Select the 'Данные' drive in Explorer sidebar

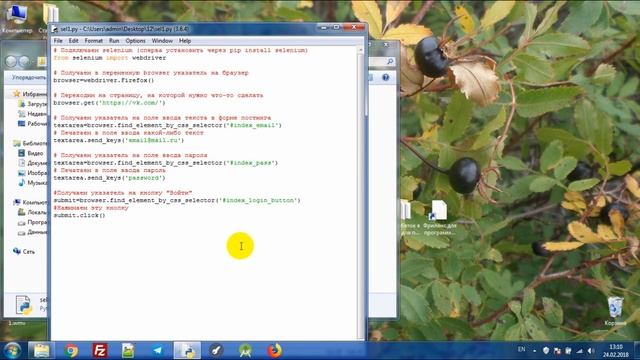33,232
